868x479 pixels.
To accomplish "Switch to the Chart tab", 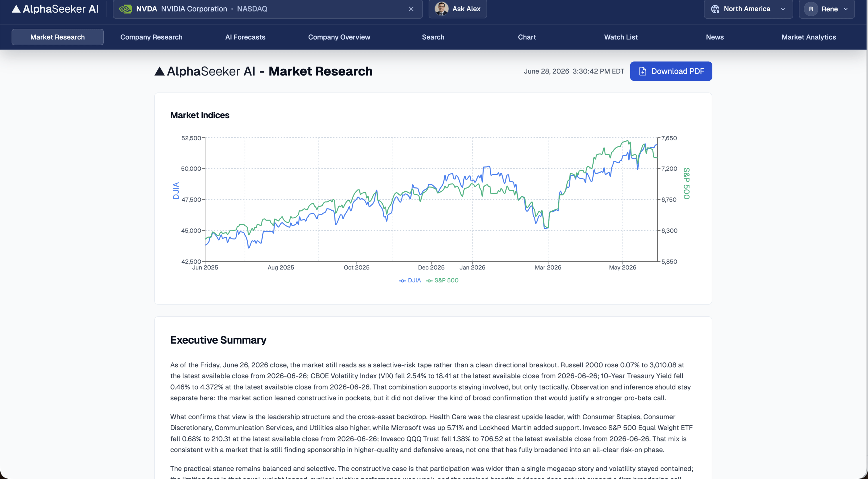I will click(x=527, y=37).
